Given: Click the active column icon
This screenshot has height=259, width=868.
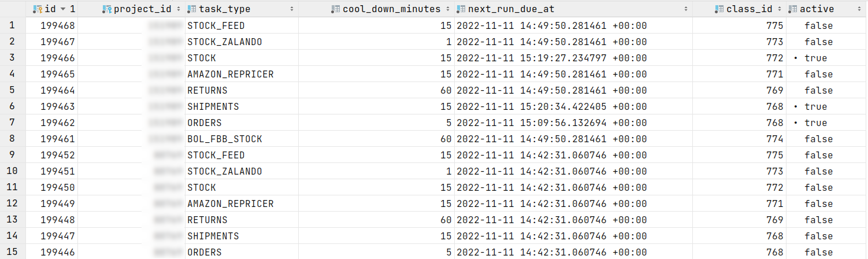Looking at the screenshot, I should pyautogui.click(x=793, y=9).
